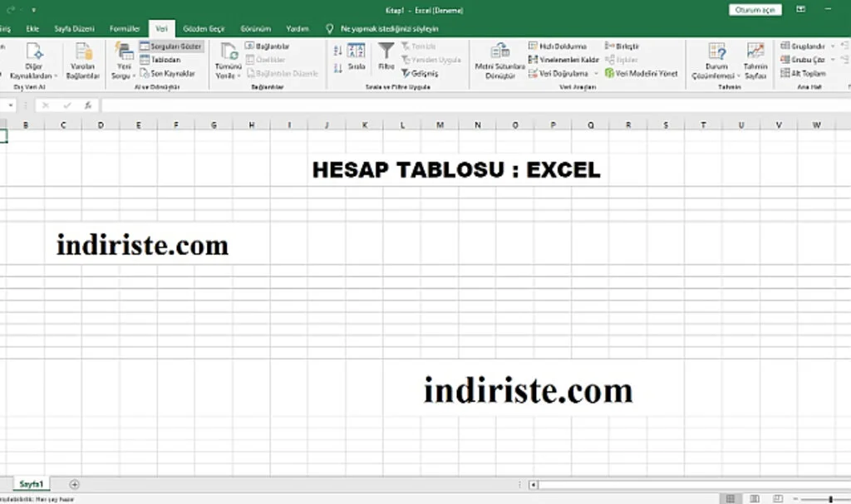This screenshot has width=851, height=504.
Task: Select column T header
Action: pos(703,125)
